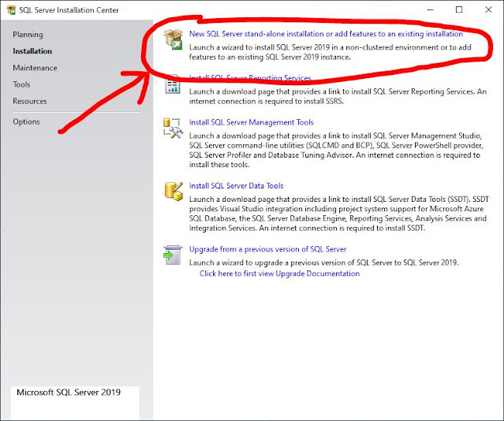Click the Management Tools hammer-and-wrench icon

[173, 129]
